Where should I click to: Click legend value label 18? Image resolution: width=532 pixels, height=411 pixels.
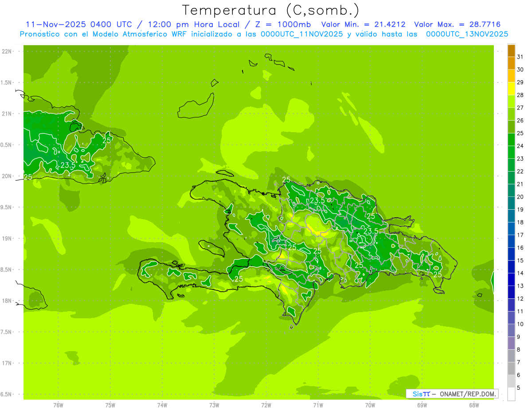520,222
